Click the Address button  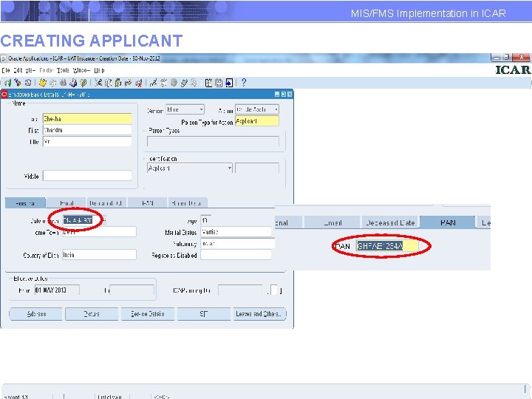pyautogui.click(x=36, y=314)
